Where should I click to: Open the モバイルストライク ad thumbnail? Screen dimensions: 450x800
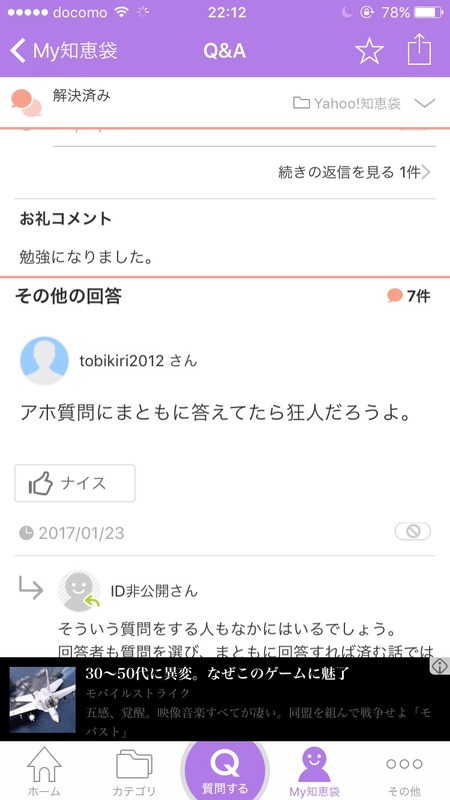[42, 699]
